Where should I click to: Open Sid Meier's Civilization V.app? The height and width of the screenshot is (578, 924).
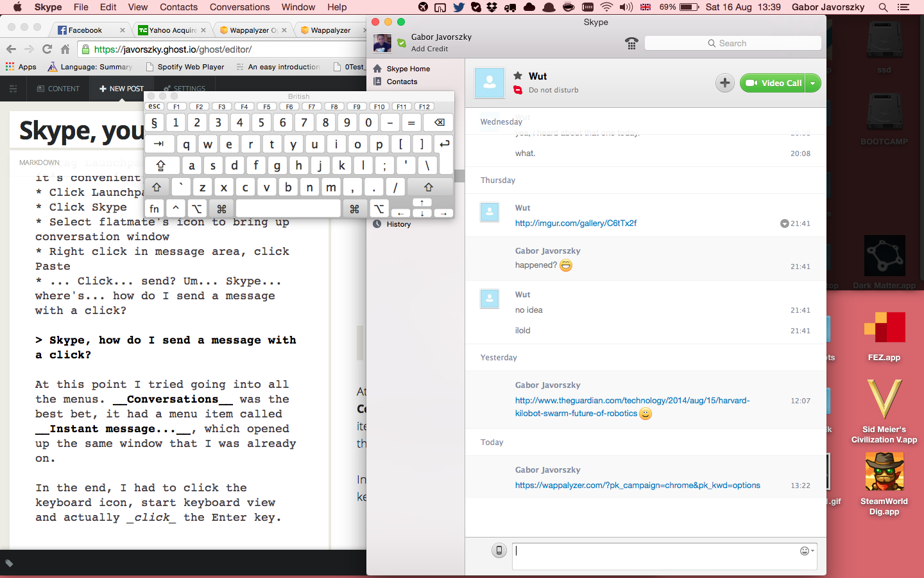tap(884, 411)
